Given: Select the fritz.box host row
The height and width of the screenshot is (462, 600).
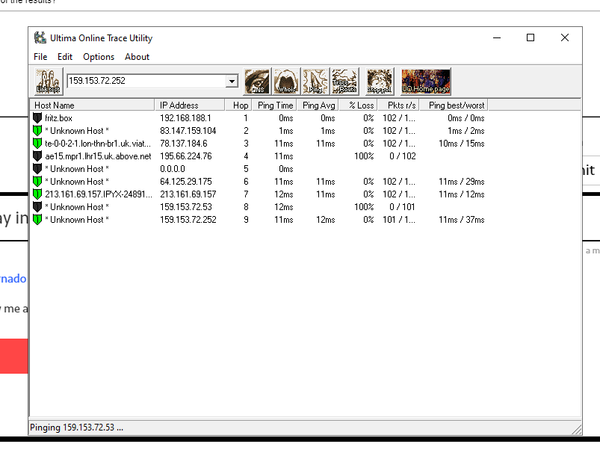Looking at the screenshot, I should click(259, 118).
